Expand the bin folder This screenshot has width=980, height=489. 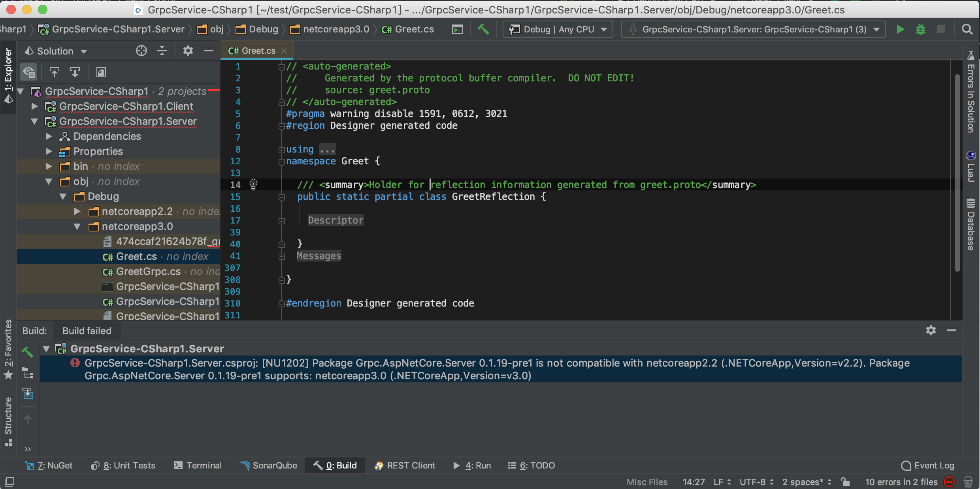click(49, 166)
